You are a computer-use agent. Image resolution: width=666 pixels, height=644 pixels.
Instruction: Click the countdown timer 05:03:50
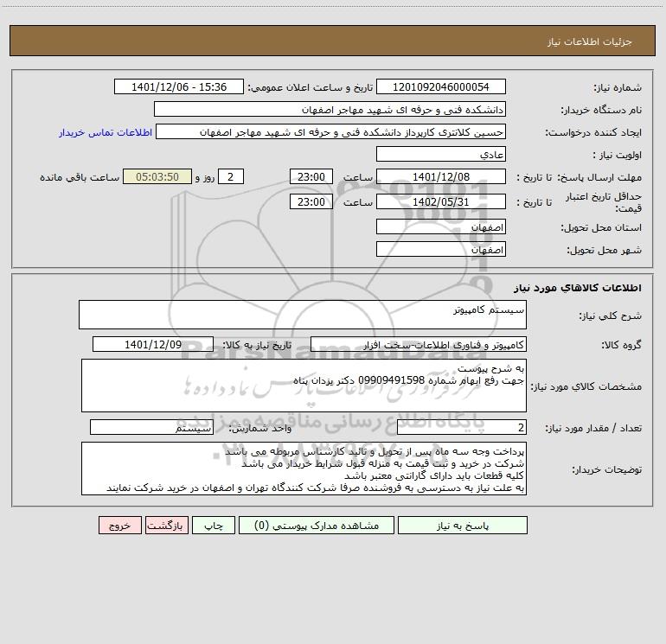157,176
